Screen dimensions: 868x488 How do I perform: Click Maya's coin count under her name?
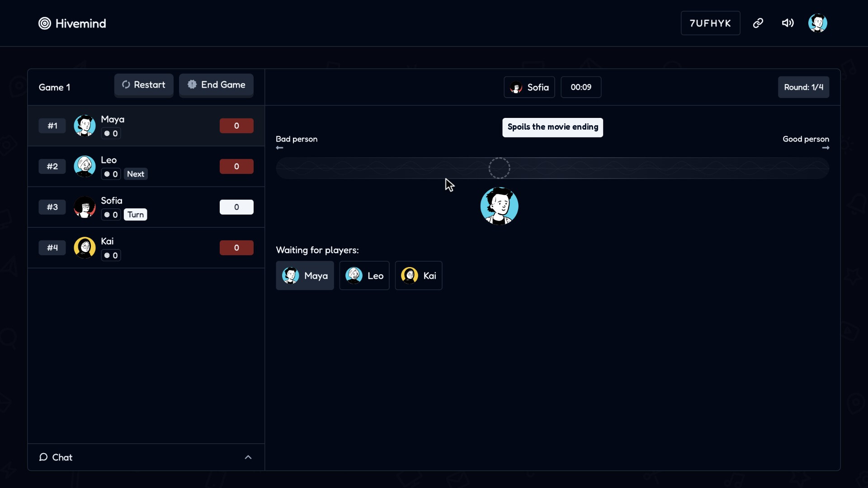tap(111, 133)
